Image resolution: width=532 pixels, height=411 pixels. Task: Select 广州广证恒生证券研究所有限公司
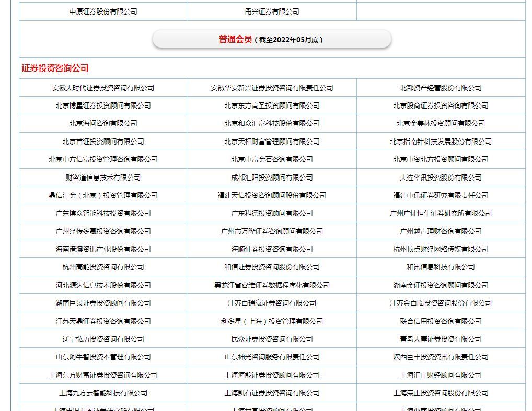(441, 213)
